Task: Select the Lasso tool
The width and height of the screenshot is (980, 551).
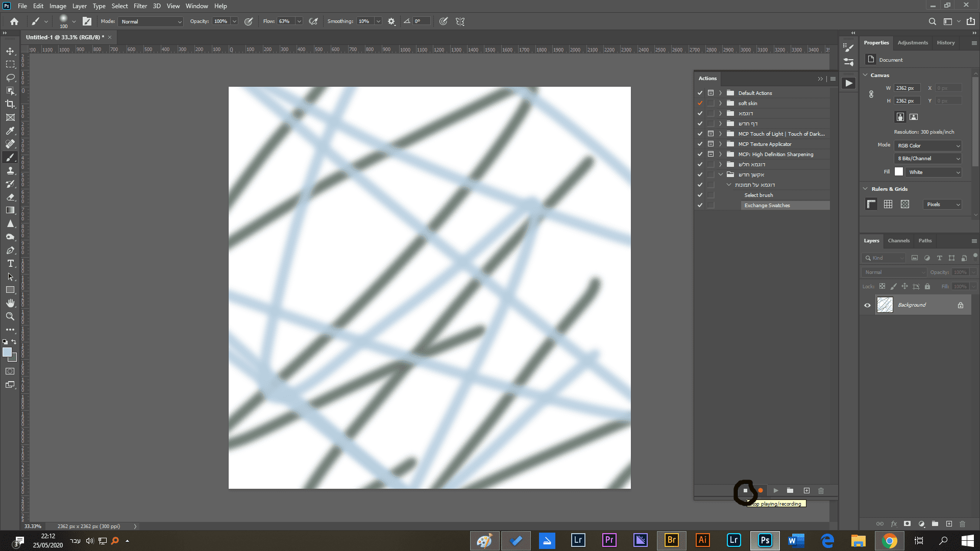Action: 10,78
